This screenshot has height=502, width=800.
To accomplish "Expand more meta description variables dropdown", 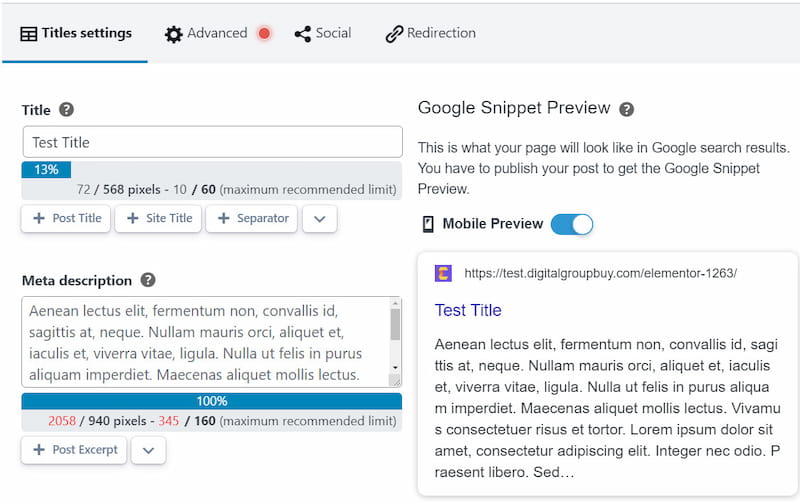I will click(148, 450).
